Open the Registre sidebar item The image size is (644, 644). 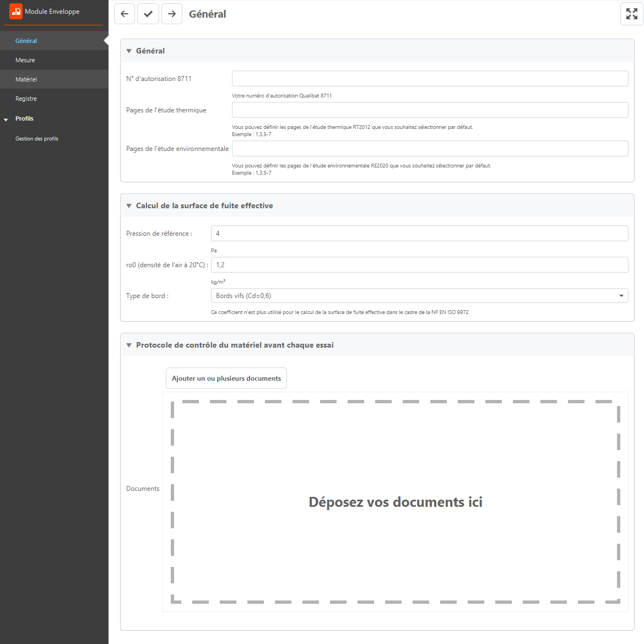(x=54, y=99)
